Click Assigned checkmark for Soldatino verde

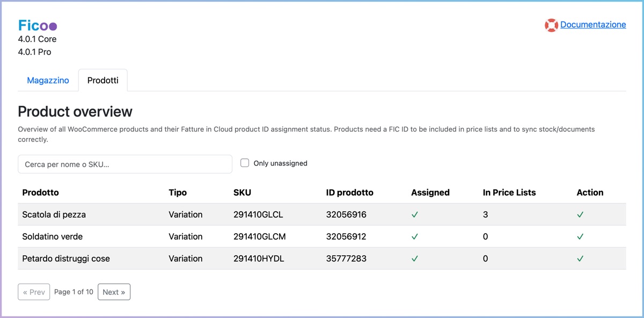pos(415,236)
